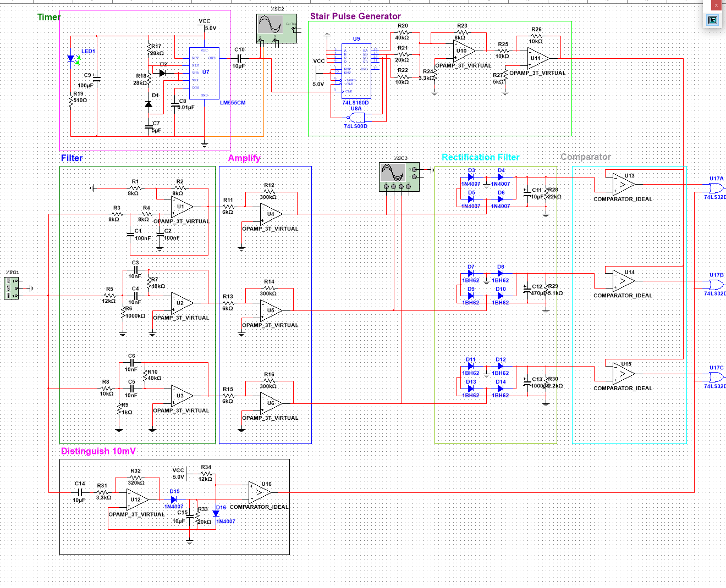Select op-amp U2 in the Filter block

182,303
